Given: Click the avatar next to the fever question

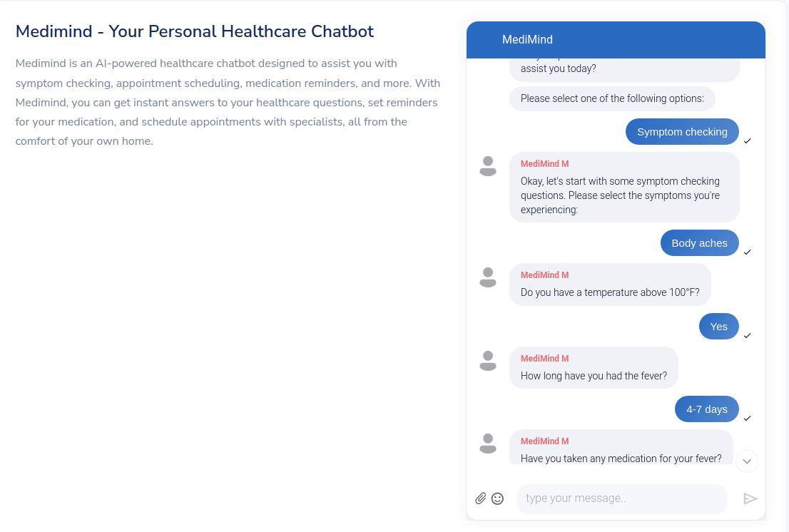Looking at the screenshot, I should pyautogui.click(x=488, y=361).
